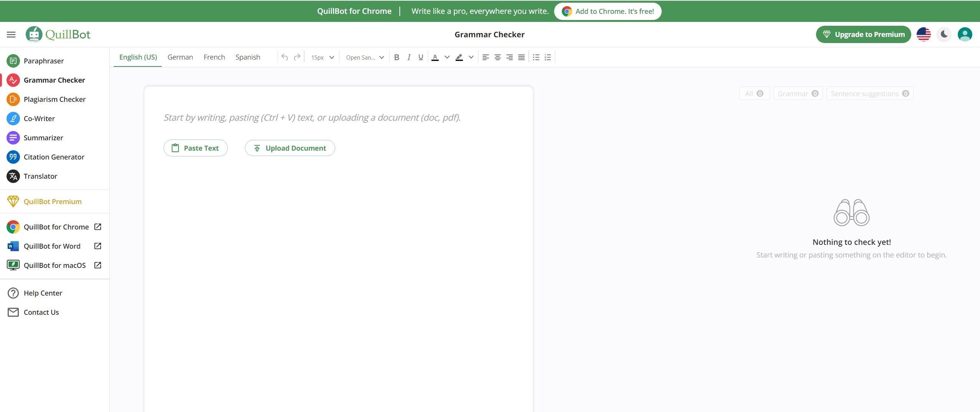
Task: Open QuillBot for macOS link
Action: (55, 265)
